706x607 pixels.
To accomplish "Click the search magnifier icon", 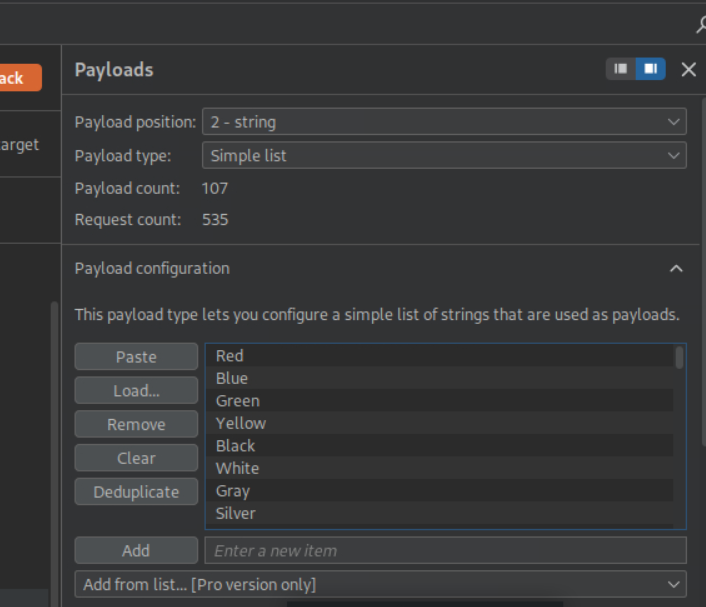I will 700,25.
